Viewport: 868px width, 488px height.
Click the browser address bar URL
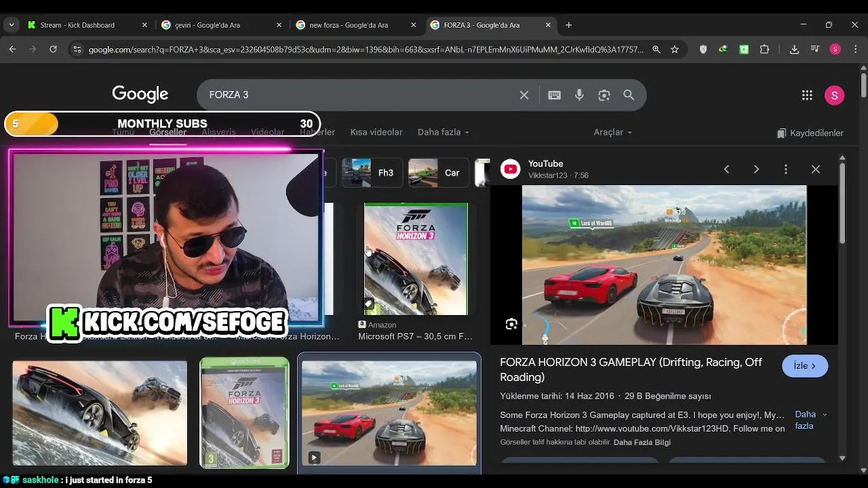(x=365, y=49)
